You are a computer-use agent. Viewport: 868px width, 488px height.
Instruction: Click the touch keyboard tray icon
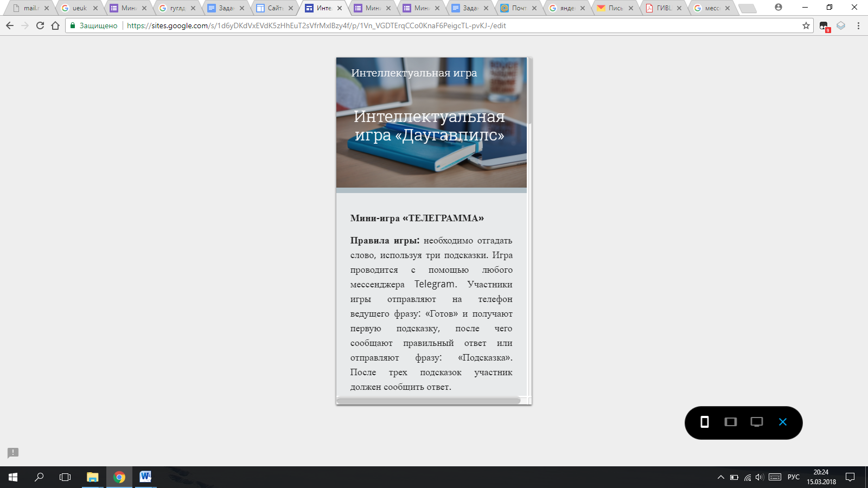pos(775,477)
